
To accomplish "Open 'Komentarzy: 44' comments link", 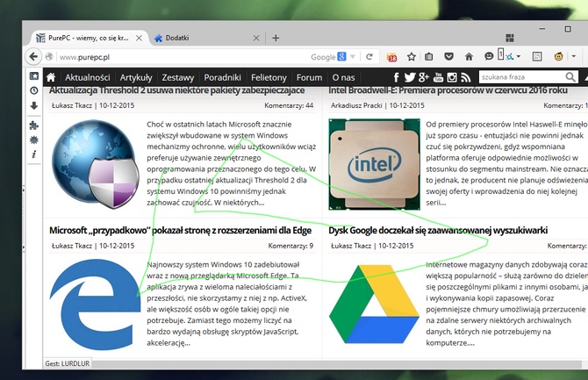I will click(x=289, y=105).
